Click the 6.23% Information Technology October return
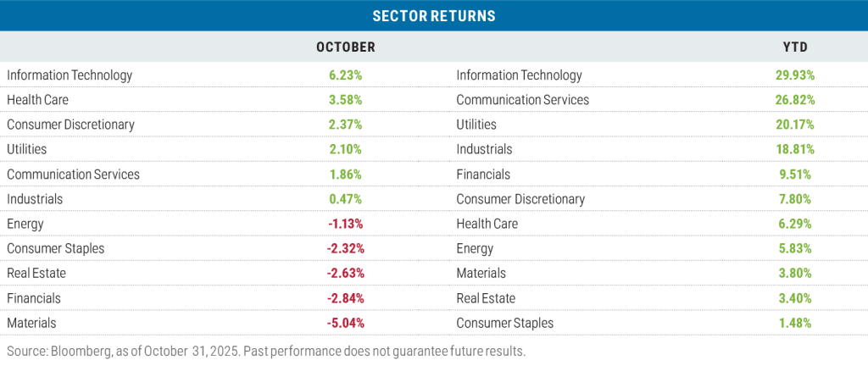Viewport: 868px width, 366px height. pyautogui.click(x=345, y=75)
